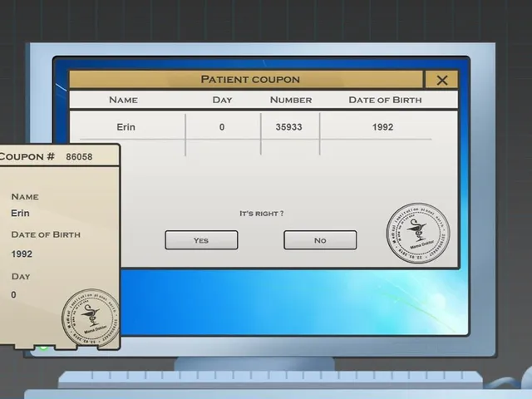The image size is (532, 399).
Task: Click the medical stamp seal in dialog
Action: [x=418, y=233]
